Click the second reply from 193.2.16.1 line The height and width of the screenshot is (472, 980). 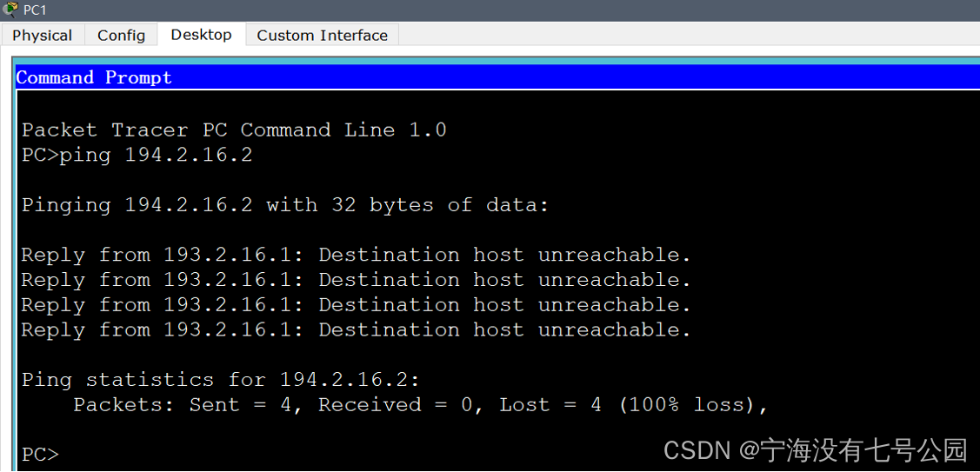356,281
